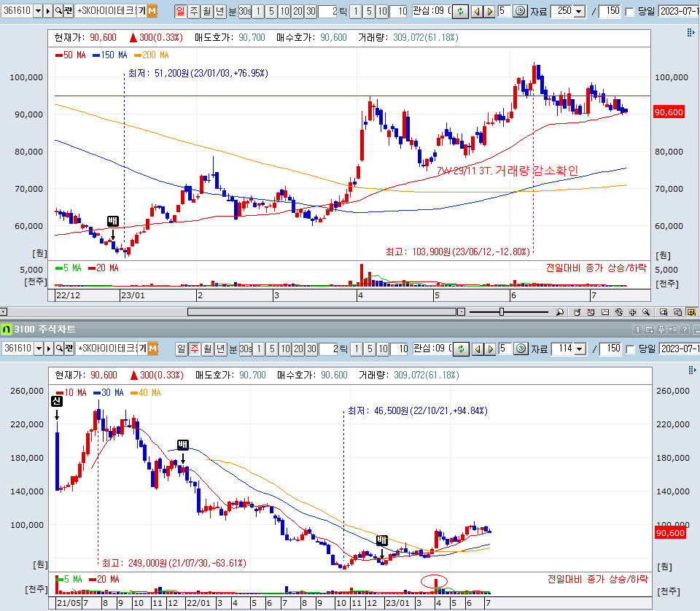Viewport: 700px width, 611px height.
Task: Click the minute value field showing 2 in upper chart
Action: pos(328,12)
